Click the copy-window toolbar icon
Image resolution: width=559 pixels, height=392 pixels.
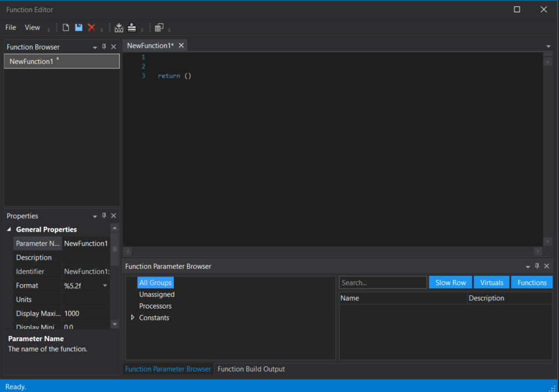pos(159,27)
